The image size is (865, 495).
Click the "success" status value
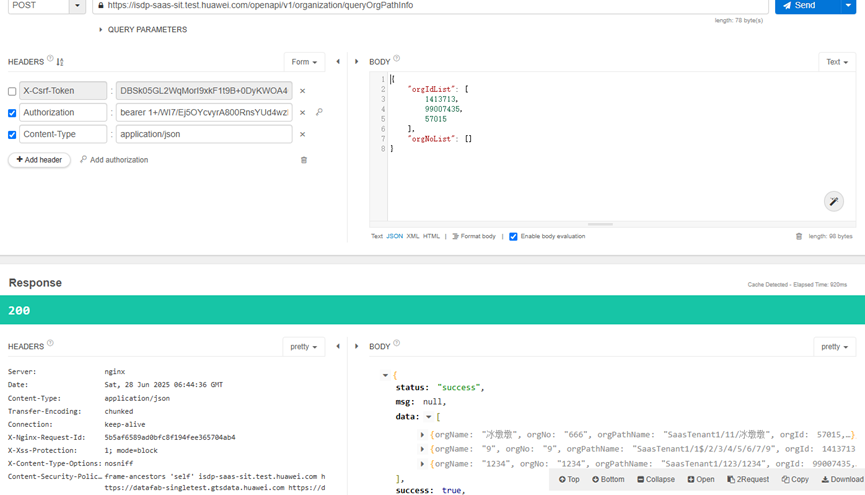tap(459, 387)
